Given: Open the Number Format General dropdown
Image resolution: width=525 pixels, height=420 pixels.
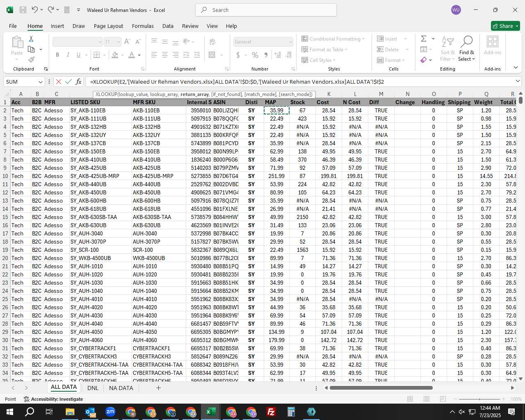Looking at the screenshot, I should [x=291, y=42].
